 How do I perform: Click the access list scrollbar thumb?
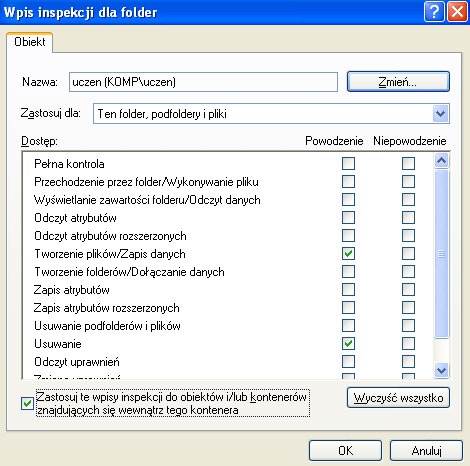tap(441, 254)
